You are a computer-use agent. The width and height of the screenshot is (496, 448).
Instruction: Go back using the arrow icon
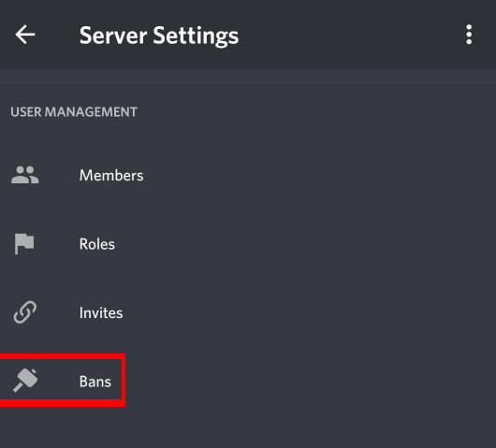coord(25,35)
